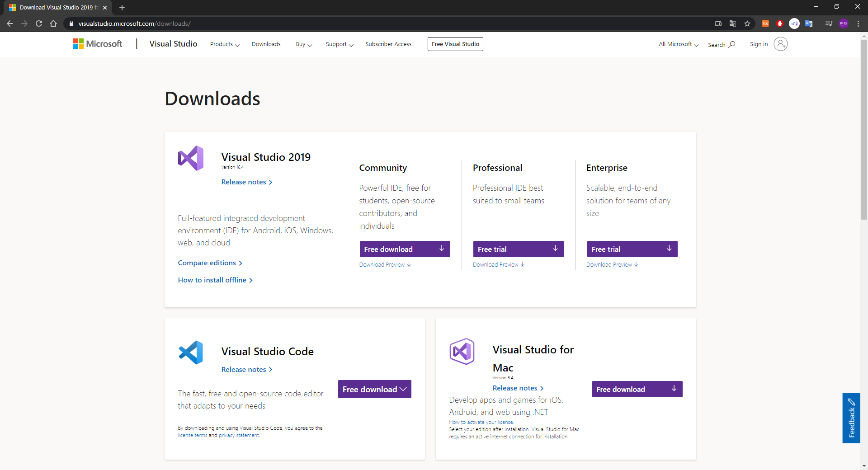Download Visual Studio for Mac free
The image size is (868, 470).
pos(637,389)
